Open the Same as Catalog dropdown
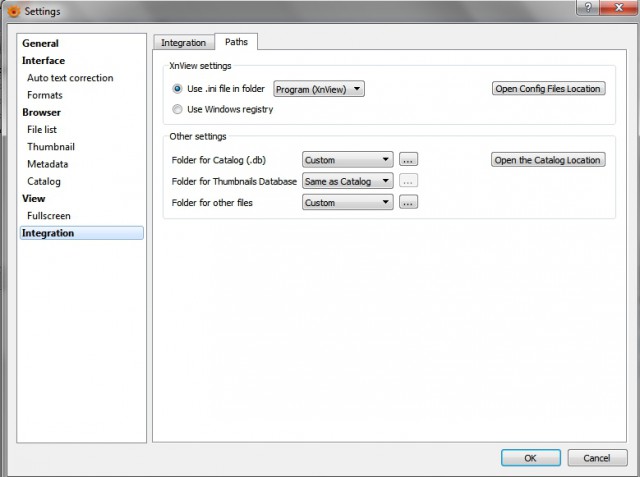 [348, 181]
